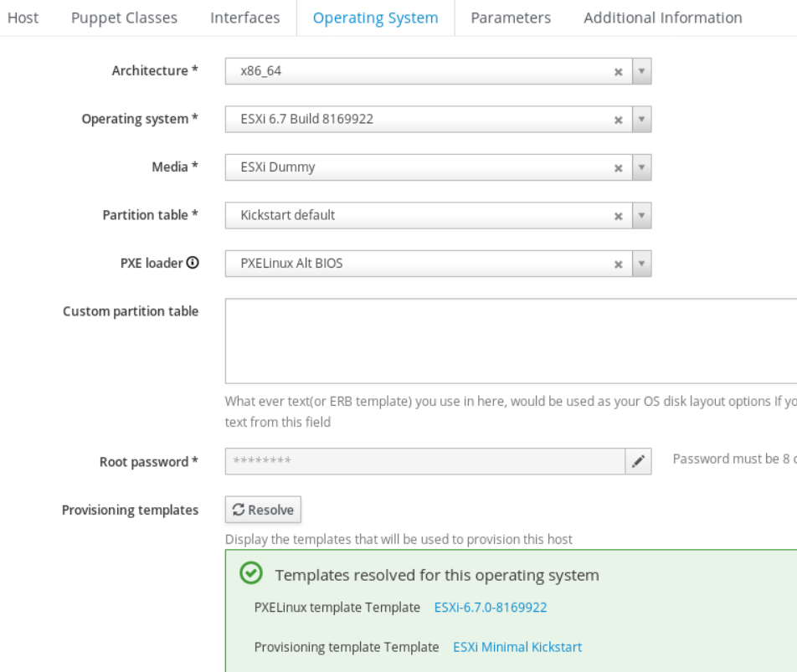The image size is (797, 672).
Task: Expand the PXE loader dropdown
Action: click(x=641, y=264)
